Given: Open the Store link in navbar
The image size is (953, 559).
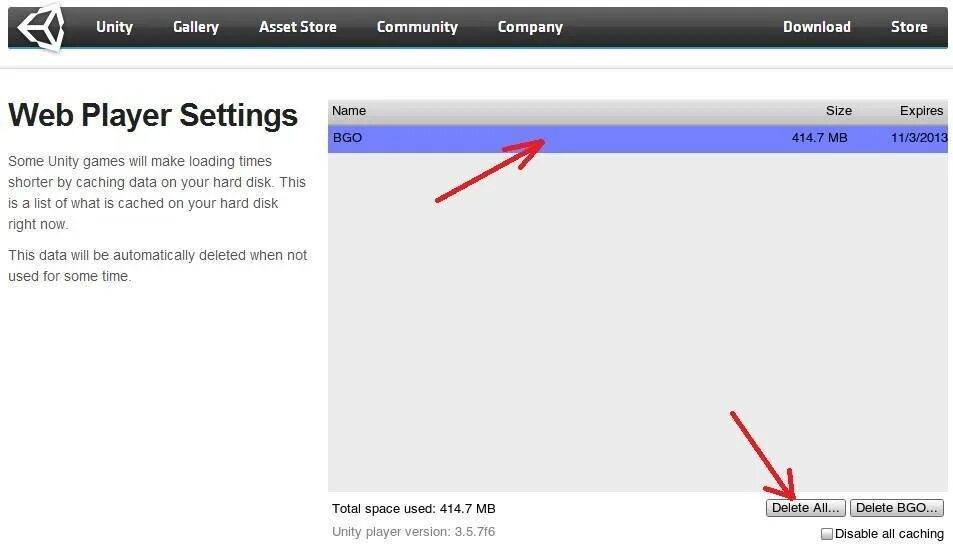Looking at the screenshot, I should pos(909,27).
